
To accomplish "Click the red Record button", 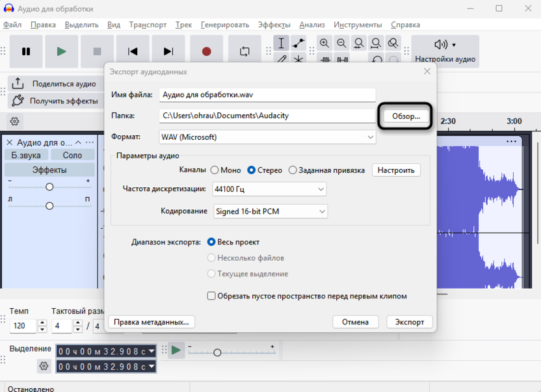I will (206, 51).
